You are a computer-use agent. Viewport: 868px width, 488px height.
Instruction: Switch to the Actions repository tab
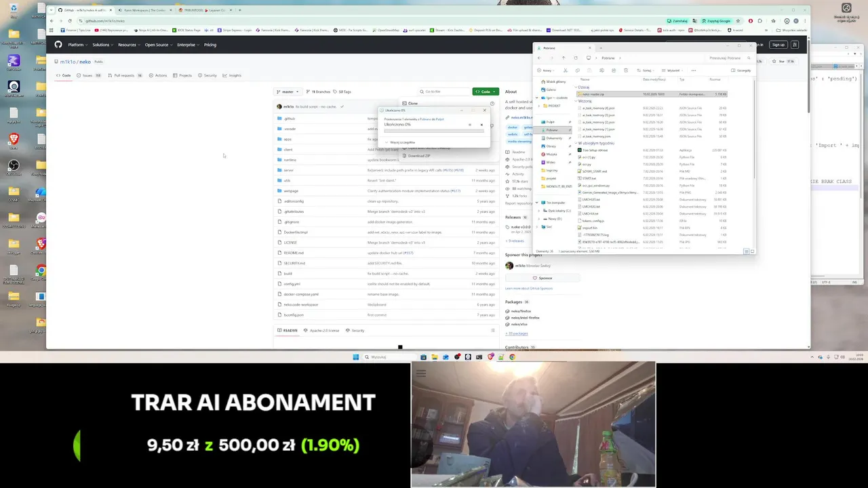tap(159, 75)
